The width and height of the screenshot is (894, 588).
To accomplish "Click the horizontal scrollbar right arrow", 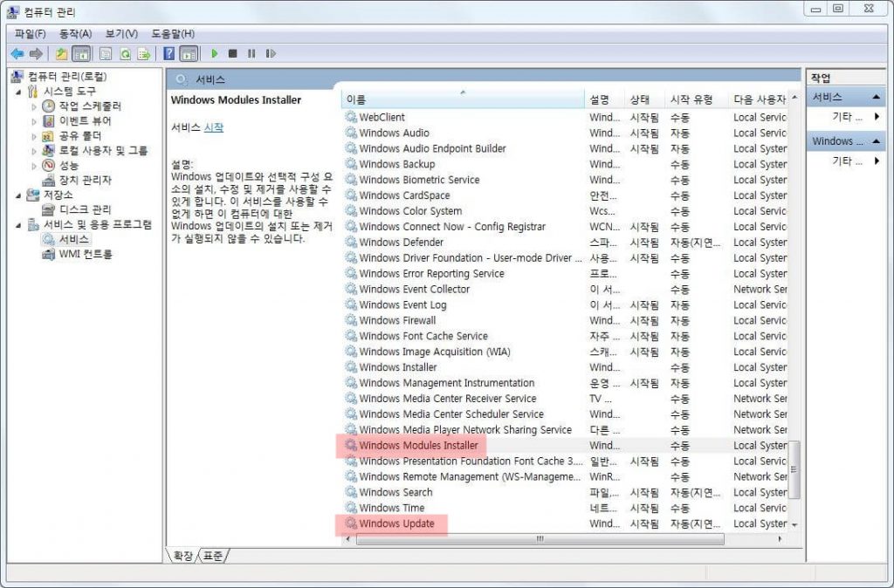I will pyautogui.click(x=781, y=538).
